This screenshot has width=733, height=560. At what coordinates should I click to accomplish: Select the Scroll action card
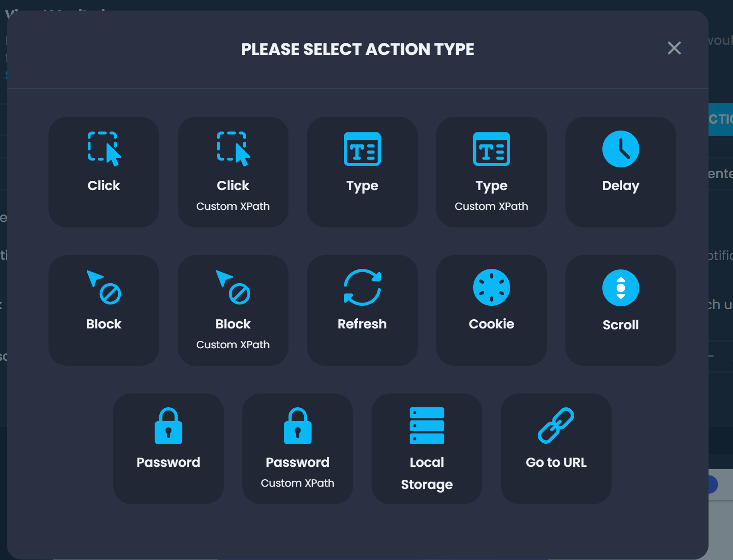[x=621, y=310]
